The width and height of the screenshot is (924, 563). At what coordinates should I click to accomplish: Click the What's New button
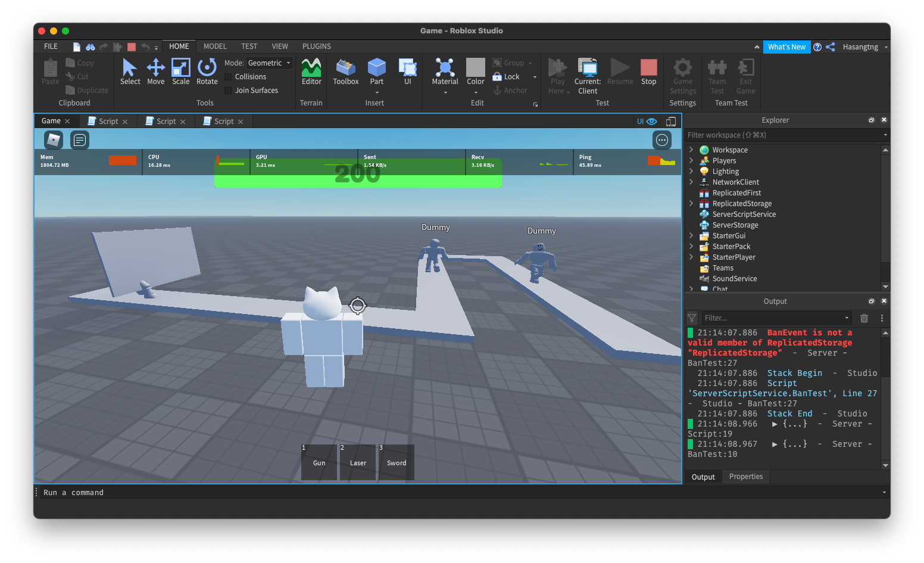(x=786, y=47)
